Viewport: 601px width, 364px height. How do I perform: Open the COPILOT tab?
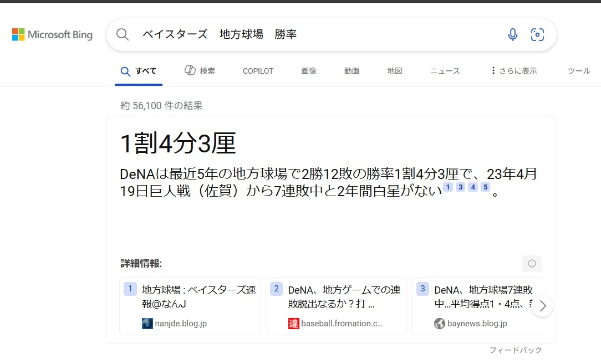click(258, 71)
